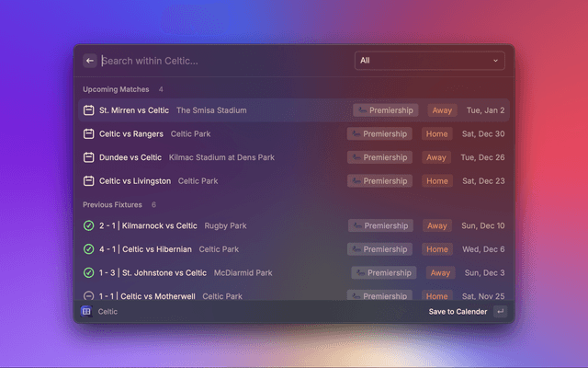Click the Sun, Dec 10 date label
Screen dimensions: 588x368
pos(484,225)
